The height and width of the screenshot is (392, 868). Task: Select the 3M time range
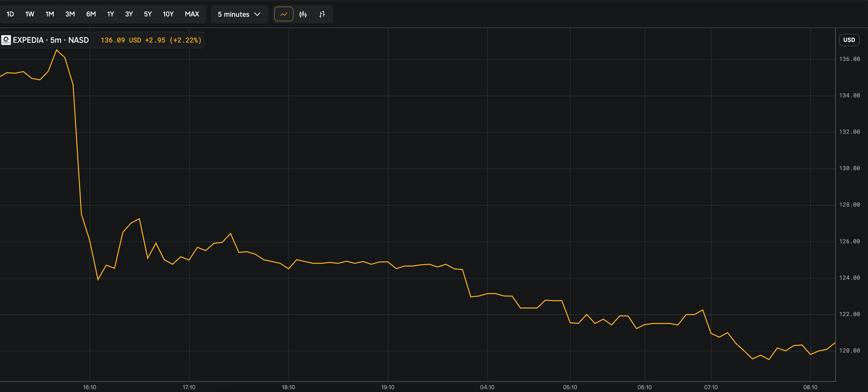[x=70, y=14]
